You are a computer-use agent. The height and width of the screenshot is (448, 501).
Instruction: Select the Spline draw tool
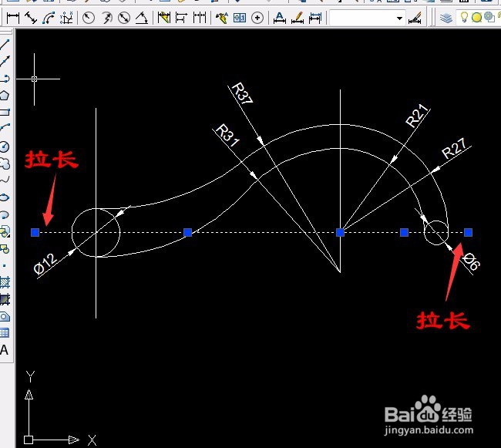point(5,180)
